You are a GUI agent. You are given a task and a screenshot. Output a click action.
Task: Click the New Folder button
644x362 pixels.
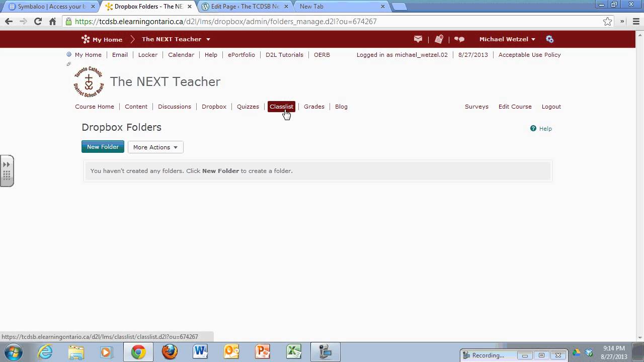click(103, 147)
